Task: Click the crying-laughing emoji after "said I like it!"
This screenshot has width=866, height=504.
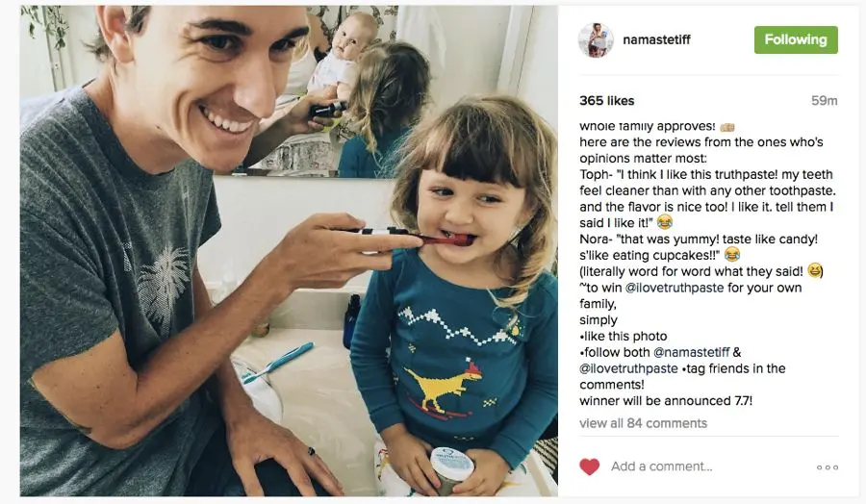Action: (x=665, y=222)
